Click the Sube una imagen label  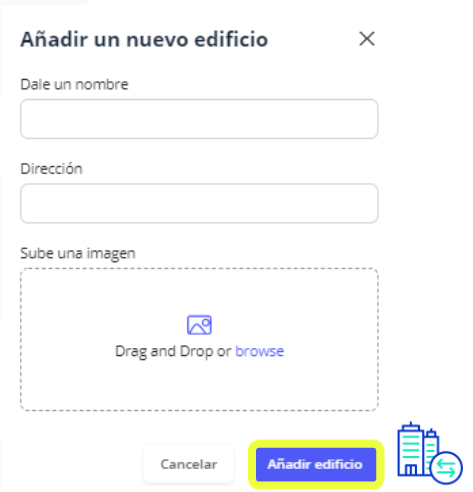[78, 253]
